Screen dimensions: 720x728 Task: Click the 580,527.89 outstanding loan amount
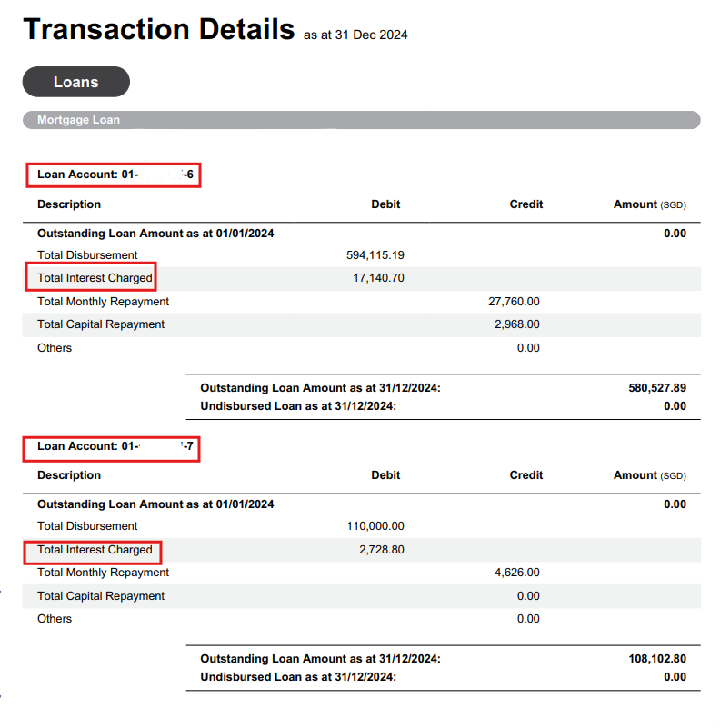656,387
